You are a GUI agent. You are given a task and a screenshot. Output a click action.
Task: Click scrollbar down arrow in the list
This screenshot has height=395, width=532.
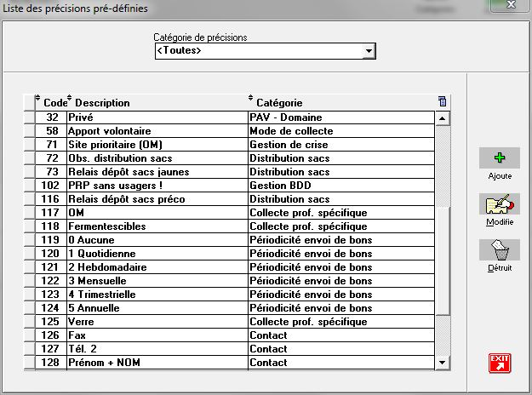pyautogui.click(x=441, y=363)
